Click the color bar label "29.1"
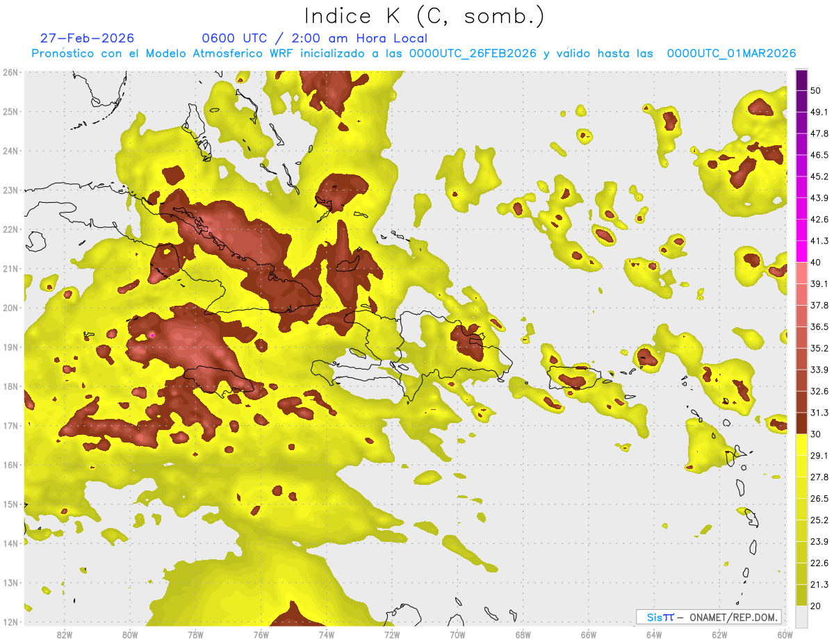Image resolution: width=834 pixels, height=644 pixels. tap(819, 456)
